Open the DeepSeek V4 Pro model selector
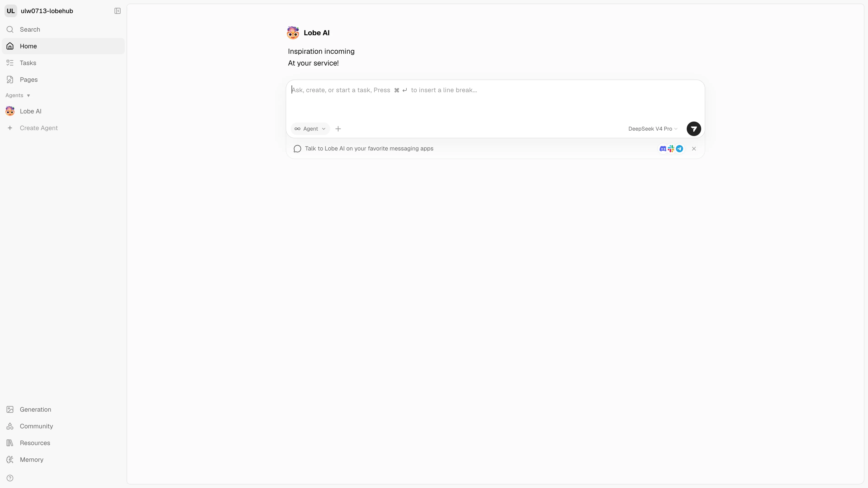Screen dimensions: 868x488 (653, 129)
